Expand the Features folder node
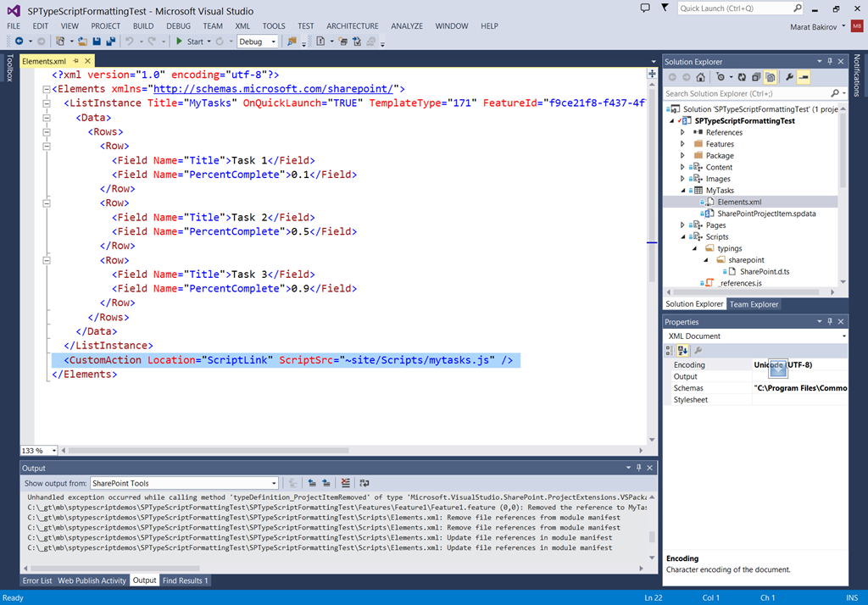868x605 pixels. click(682, 144)
